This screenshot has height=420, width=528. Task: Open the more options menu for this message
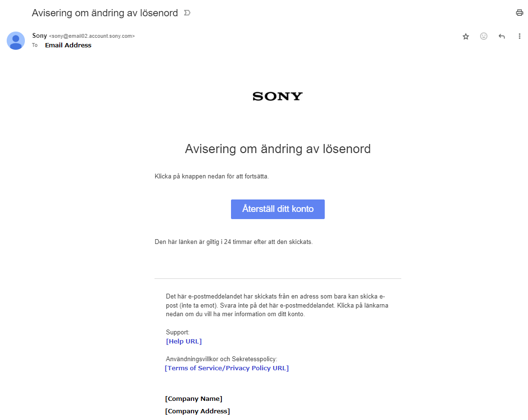pyautogui.click(x=519, y=36)
